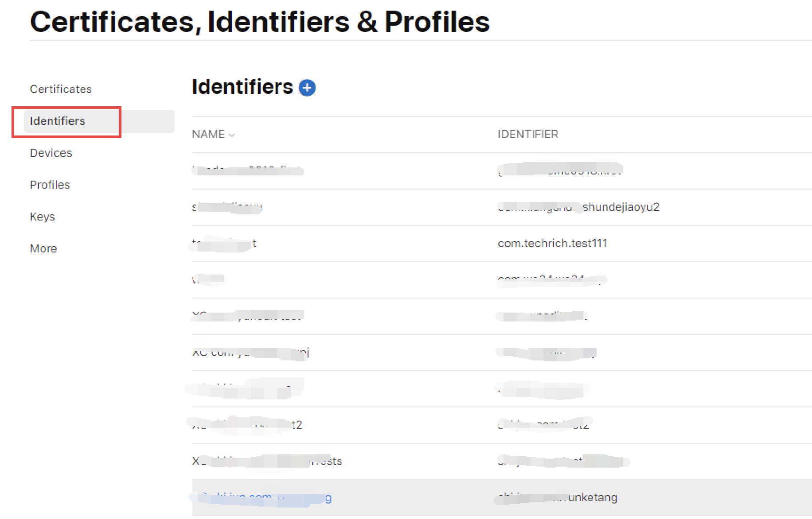The height and width of the screenshot is (519, 812).
Task: Open the row whose name starts with XC com
Action: [x=502, y=352]
